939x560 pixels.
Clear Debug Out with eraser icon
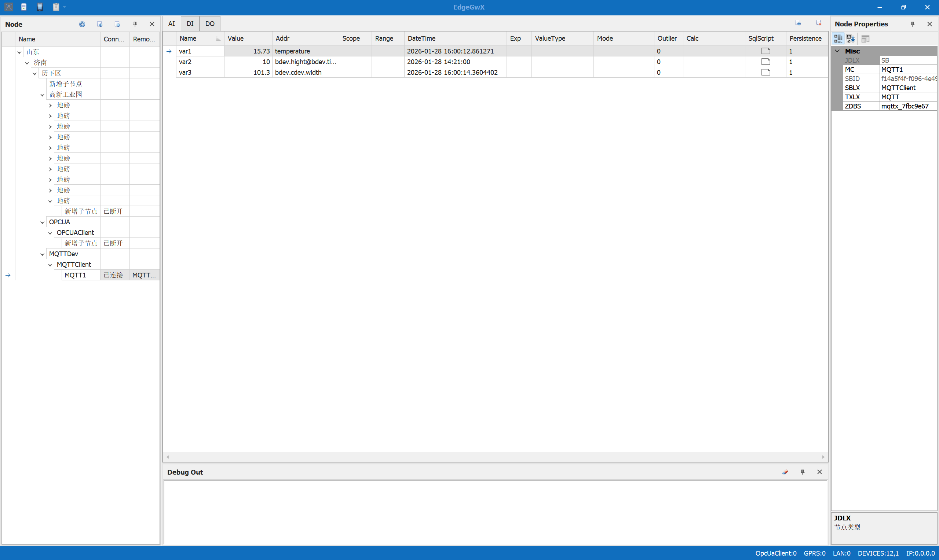[x=785, y=472]
